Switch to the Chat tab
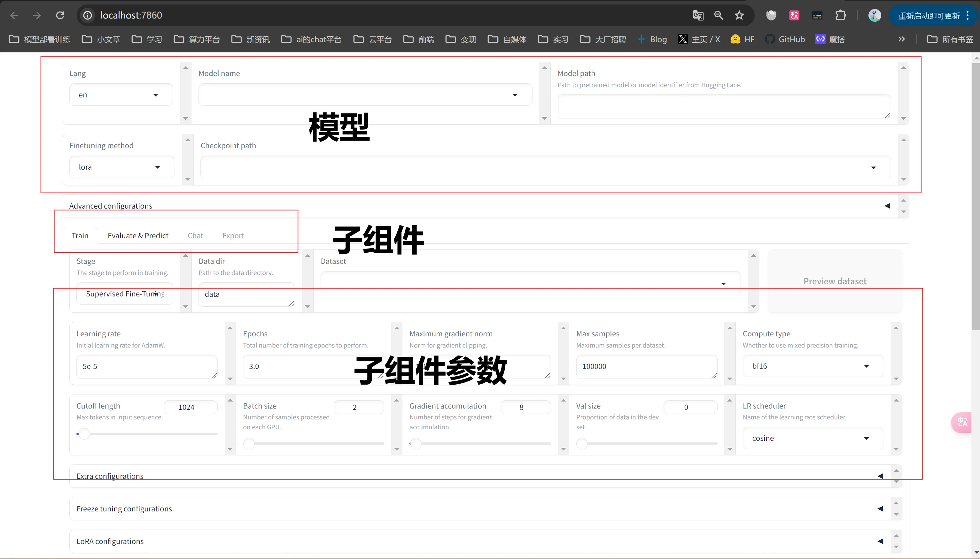The image size is (980, 559). (195, 235)
